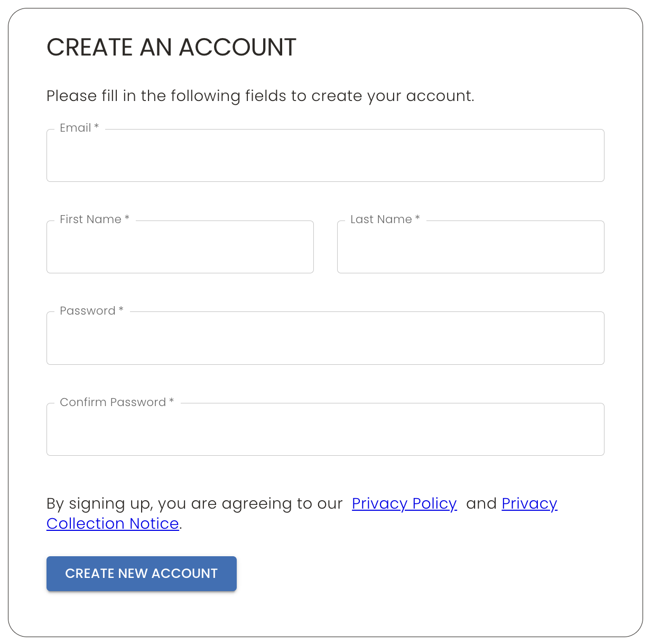This screenshot has height=644, width=651.
Task: Click the 'CREATE AN ACCOUNT' heading
Action: [x=171, y=48]
